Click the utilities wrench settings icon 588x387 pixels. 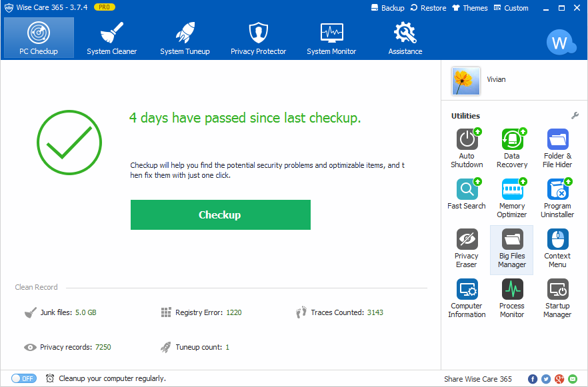tap(575, 116)
